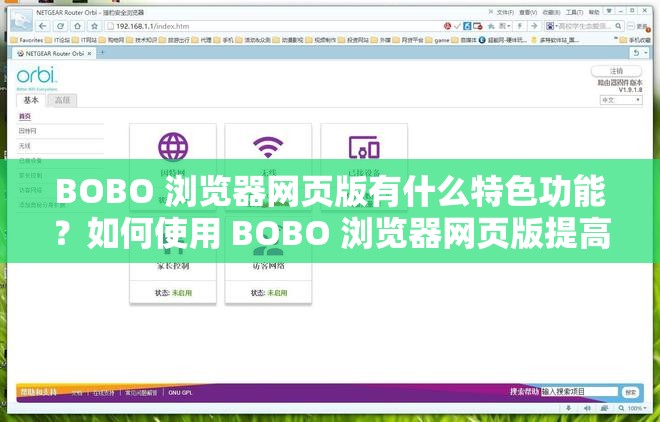Click the GNU GPL footer link
The height and width of the screenshot is (422, 660).
(180, 393)
